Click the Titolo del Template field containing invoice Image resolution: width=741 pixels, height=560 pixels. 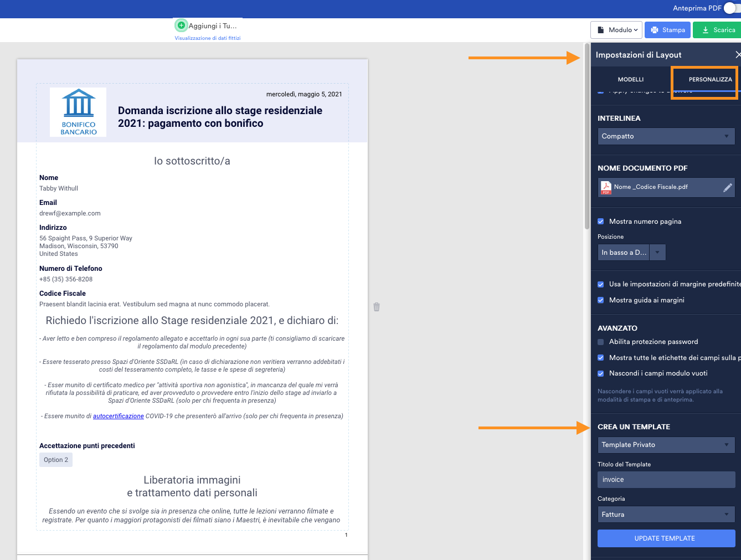666,479
